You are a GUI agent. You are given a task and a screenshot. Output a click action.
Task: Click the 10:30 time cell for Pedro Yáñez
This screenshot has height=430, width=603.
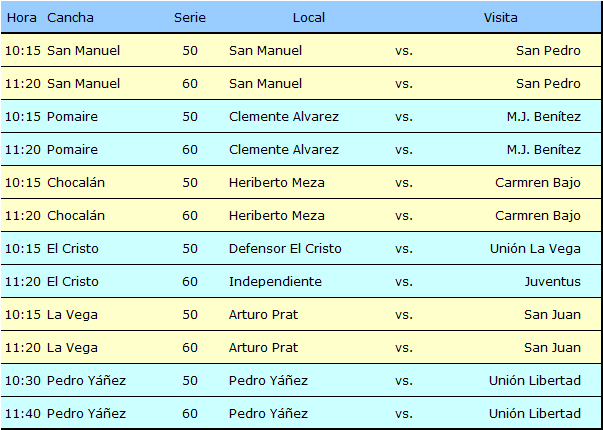(23, 381)
